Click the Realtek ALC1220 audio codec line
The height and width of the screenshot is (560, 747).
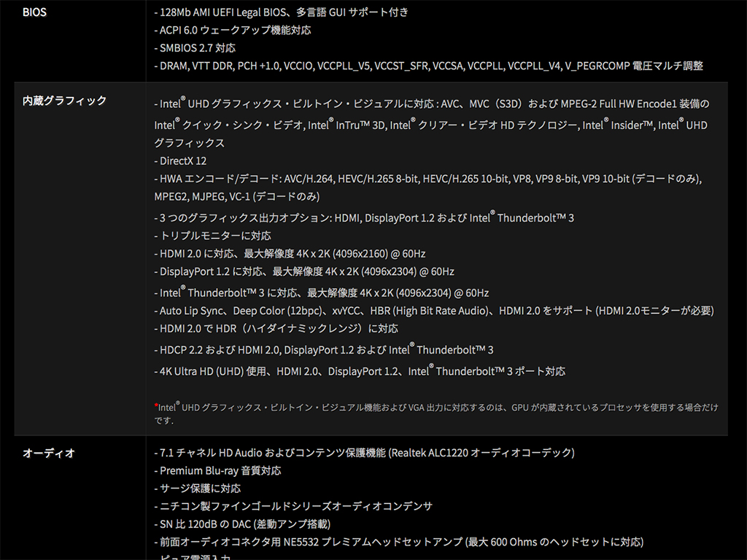click(x=365, y=453)
